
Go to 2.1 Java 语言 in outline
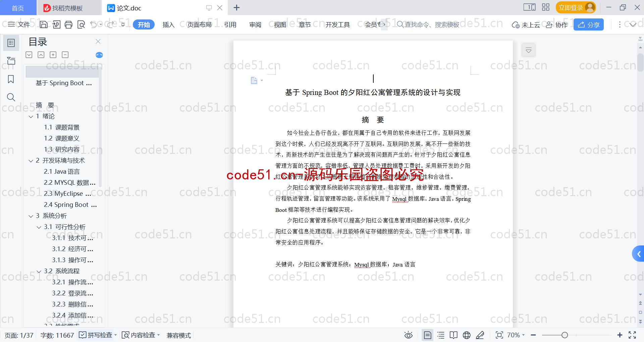pyautogui.click(x=62, y=172)
